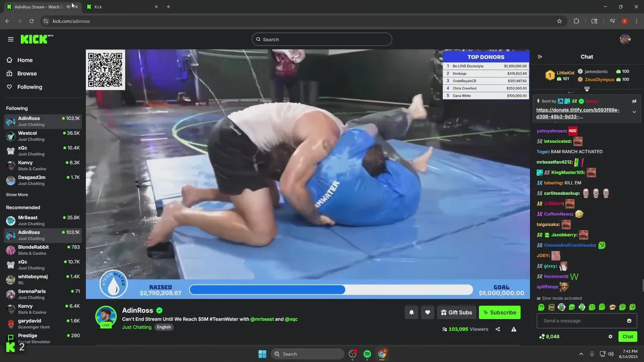Open chat settings gear icon

pos(610,336)
